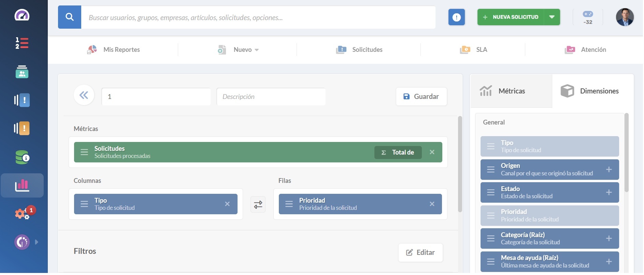Open the NUEVA SOLICITUD dropdown arrow

pos(552,17)
